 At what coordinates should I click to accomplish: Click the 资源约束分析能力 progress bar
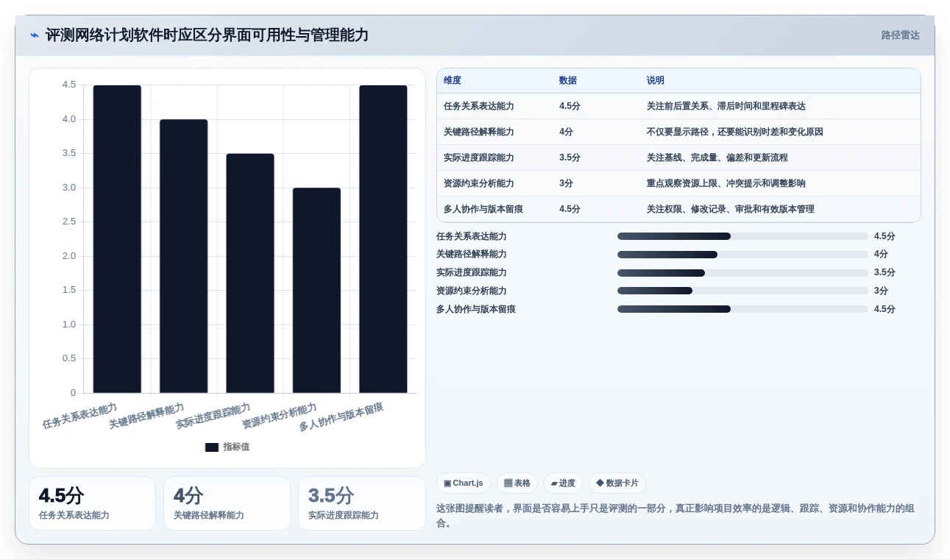pos(742,291)
